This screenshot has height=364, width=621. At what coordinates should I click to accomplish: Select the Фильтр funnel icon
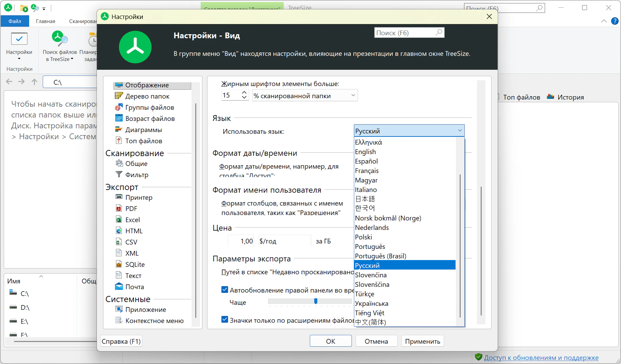119,175
